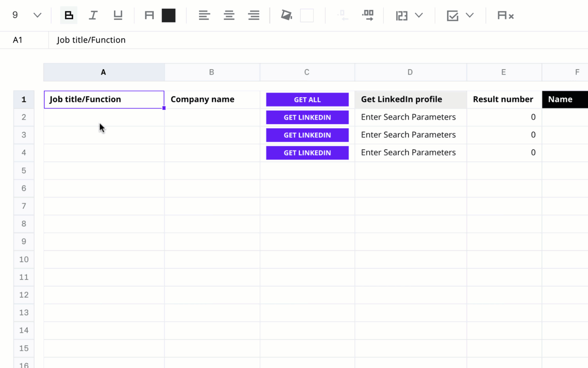Click the A1 cell reference box

point(24,40)
